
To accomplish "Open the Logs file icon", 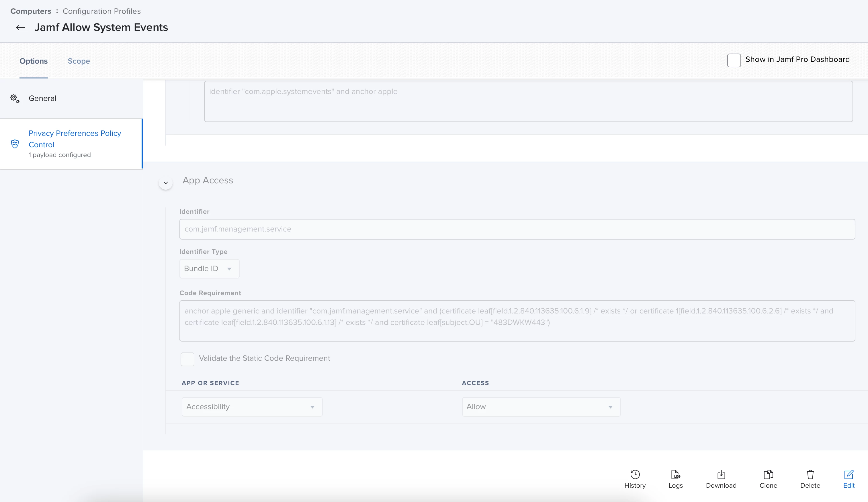I will 675,474.
